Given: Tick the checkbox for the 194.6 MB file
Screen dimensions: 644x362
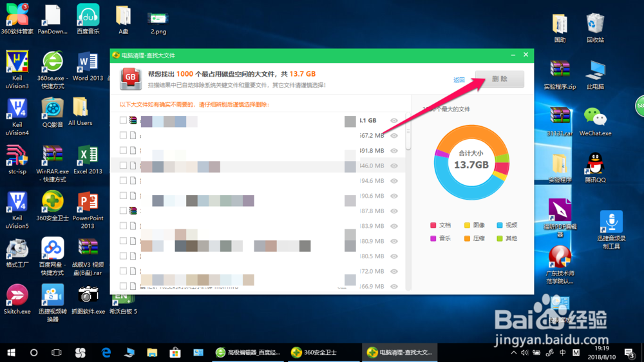Looking at the screenshot, I should tap(123, 180).
